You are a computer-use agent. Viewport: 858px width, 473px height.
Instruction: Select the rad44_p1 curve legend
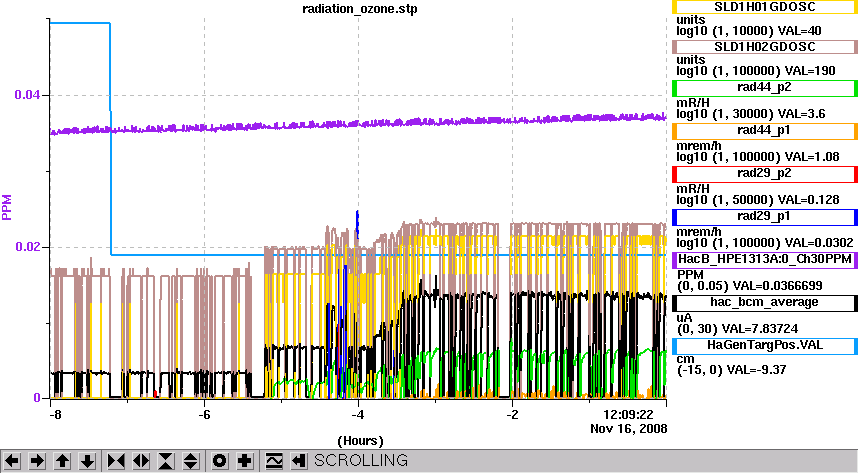click(764, 131)
